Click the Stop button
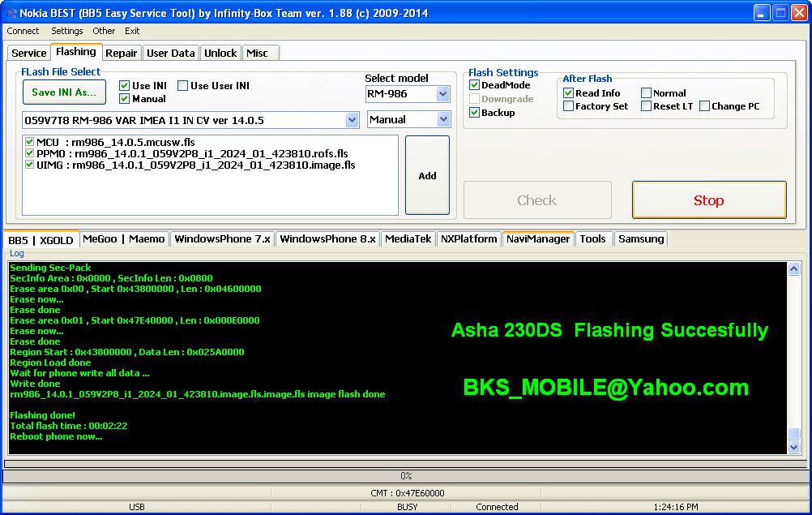Image resolution: width=812 pixels, height=515 pixels. pyautogui.click(x=709, y=200)
